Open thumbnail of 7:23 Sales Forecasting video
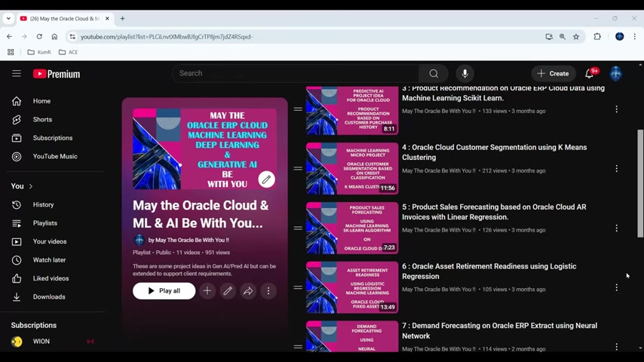Viewport: 644px width, 362px height. click(x=352, y=228)
